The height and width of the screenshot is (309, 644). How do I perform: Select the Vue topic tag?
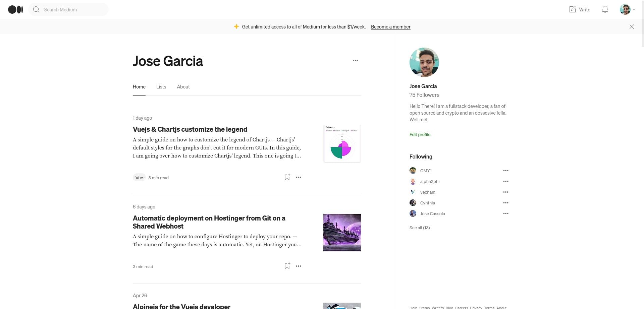[x=139, y=177]
